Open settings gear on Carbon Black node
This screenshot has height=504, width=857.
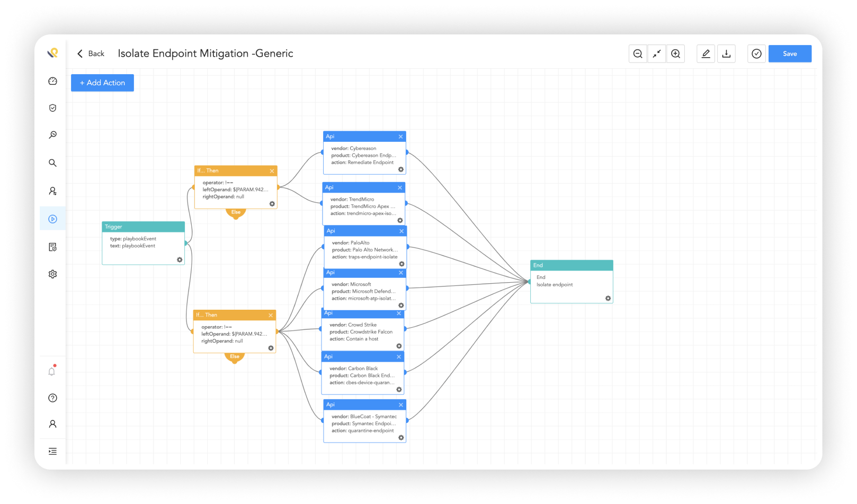399,390
